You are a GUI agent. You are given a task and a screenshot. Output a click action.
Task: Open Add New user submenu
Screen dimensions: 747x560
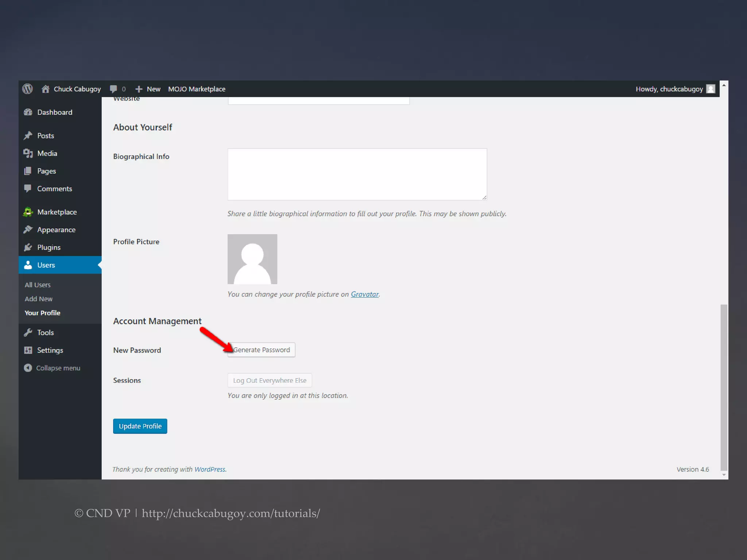(39, 299)
